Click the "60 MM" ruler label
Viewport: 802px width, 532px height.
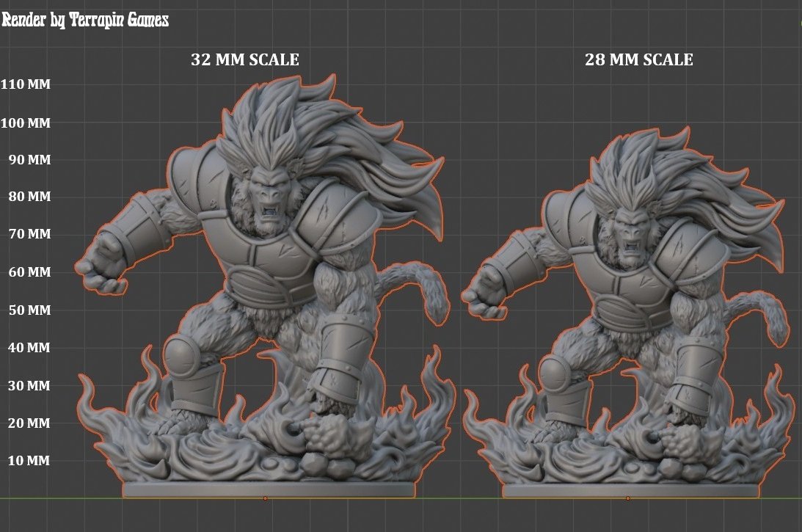[x=29, y=272]
